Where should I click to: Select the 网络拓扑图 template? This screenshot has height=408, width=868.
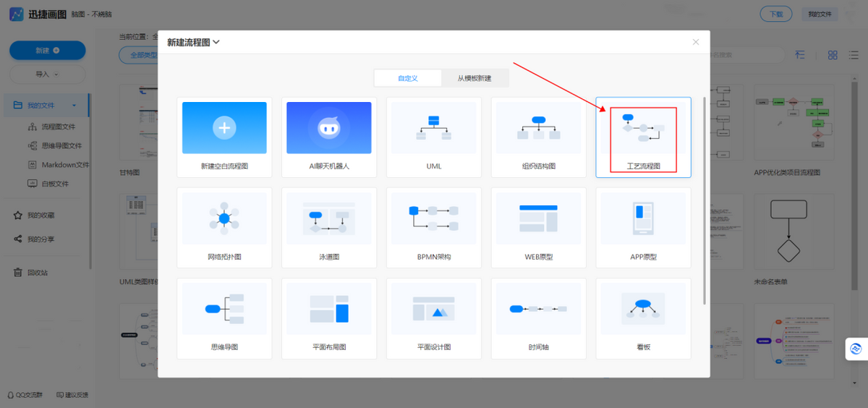click(x=224, y=228)
